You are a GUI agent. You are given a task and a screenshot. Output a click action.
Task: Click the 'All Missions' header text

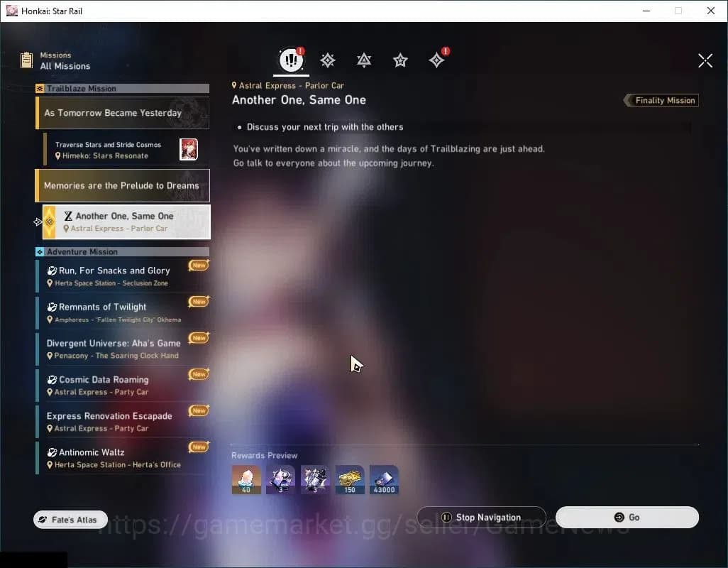coord(65,66)
